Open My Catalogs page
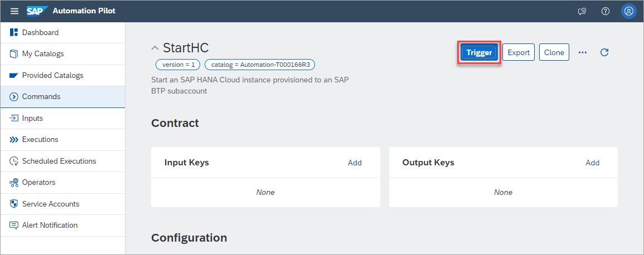Image resolution: width=644 pixels, height=255 pixels. click(62, 53)
